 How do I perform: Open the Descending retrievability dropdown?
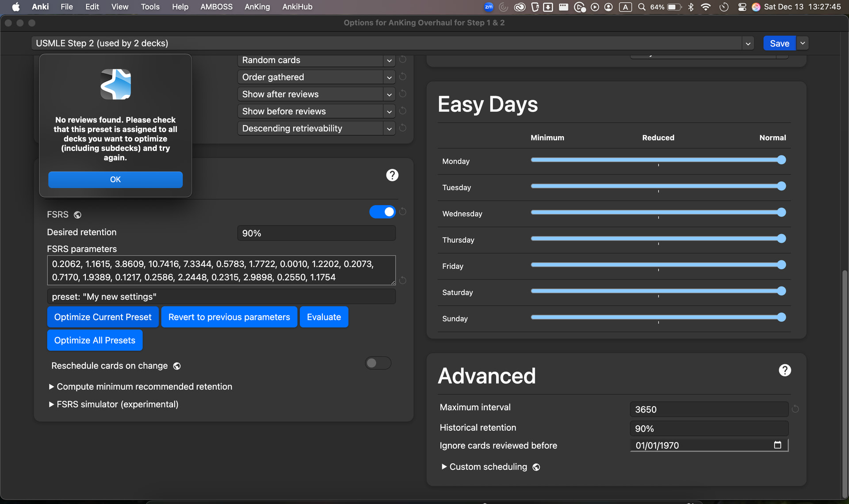316,128
